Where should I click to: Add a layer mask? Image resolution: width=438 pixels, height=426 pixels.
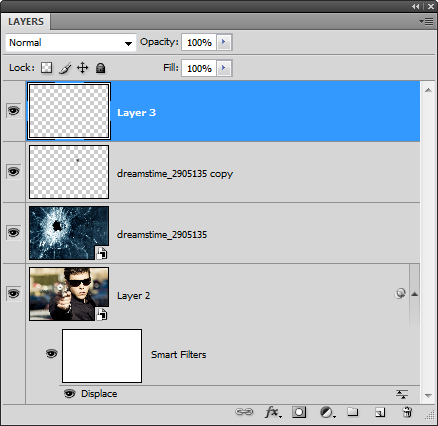click(x=299, y=412)
